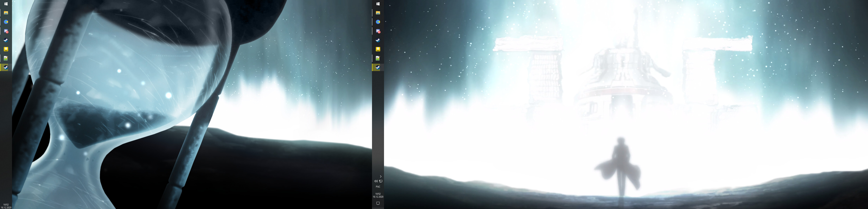This screenshot has height=209, width=868.
Task: Open first Steam icon on left monitor taskbar
Action: pyautogui.click(x=6, y=40)
